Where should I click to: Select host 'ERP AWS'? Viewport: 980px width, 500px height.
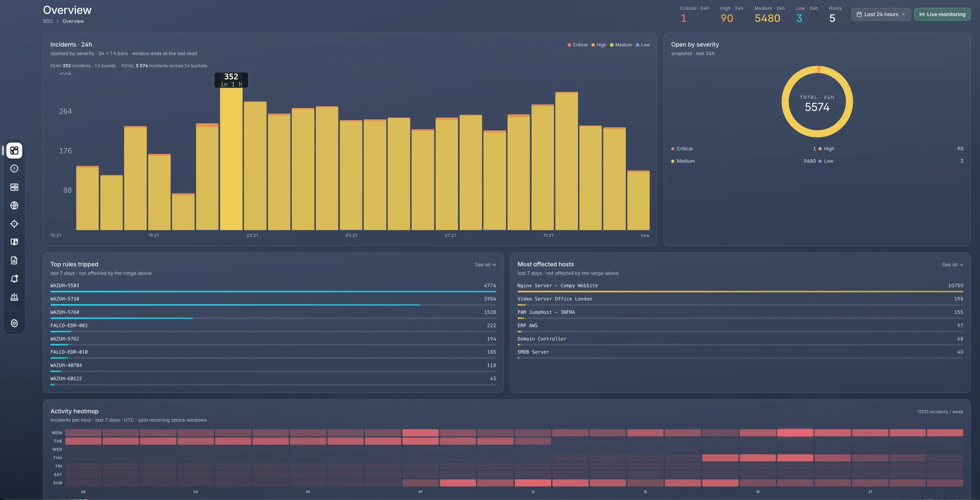click(x=528, y=326)
